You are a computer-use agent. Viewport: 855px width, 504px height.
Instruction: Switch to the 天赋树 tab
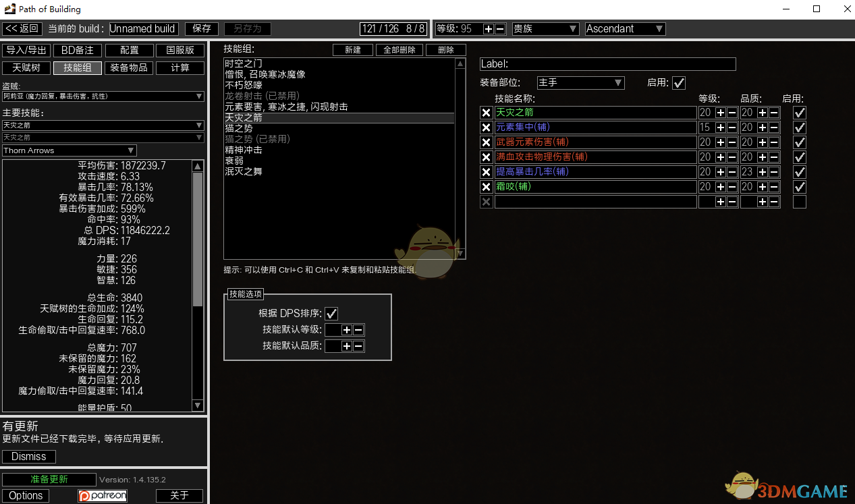pyautogui.click(x=26, y=68)
